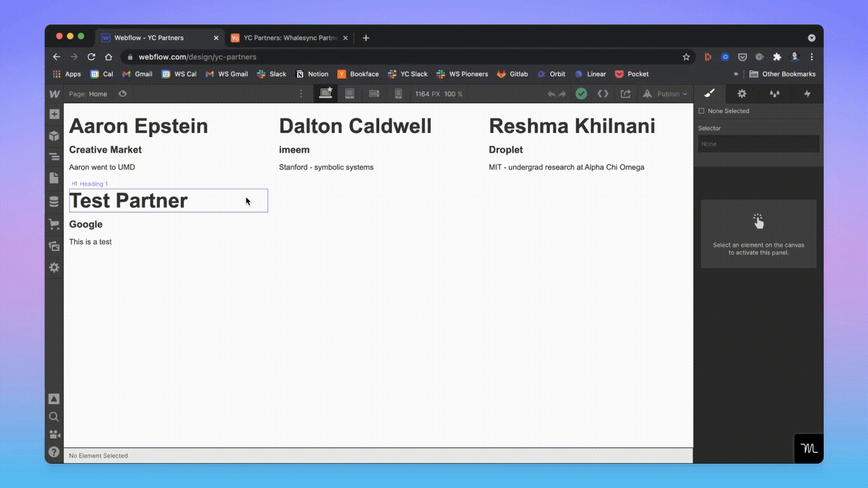
Task: Open the Pages panel
Action: tap(54, 178)
